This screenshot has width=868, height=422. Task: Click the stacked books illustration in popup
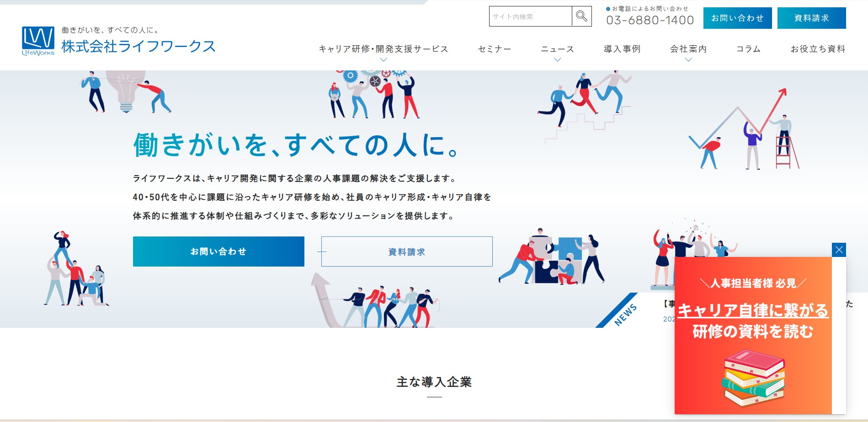[754, 378]
